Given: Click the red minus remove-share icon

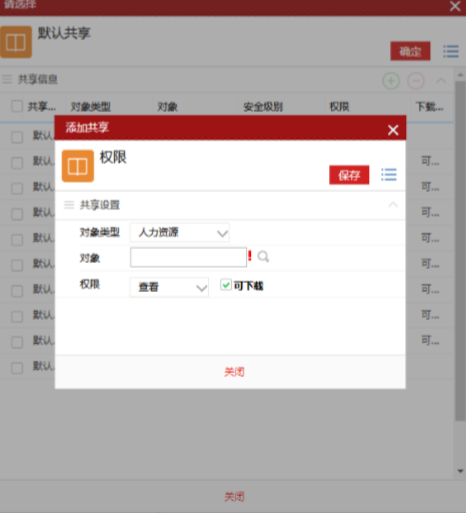Looking at the screenshot, I should click(416, 81).
